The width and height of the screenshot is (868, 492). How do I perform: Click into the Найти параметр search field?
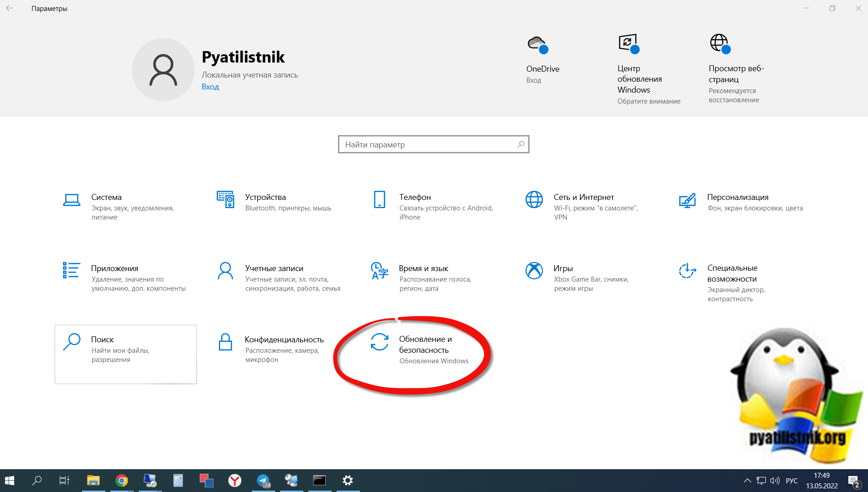click(x=433, y=144)
